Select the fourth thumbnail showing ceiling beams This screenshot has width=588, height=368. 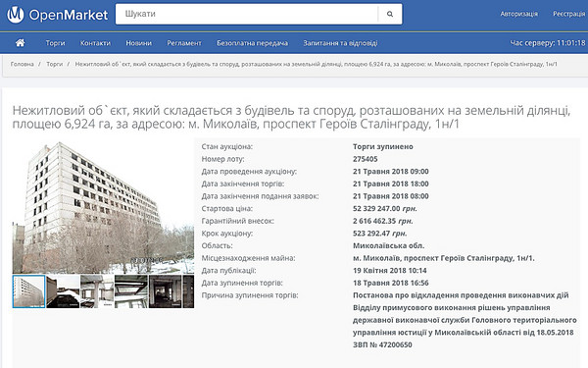point(131,291)
